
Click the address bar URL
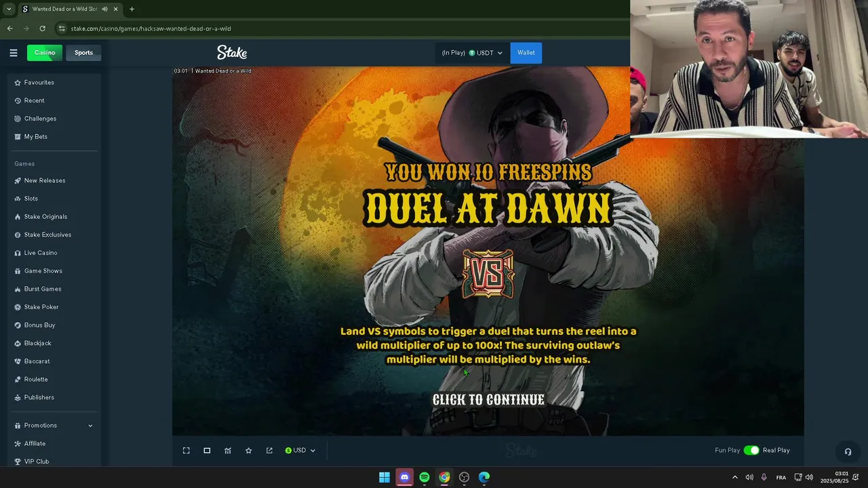tap(151, 28)
